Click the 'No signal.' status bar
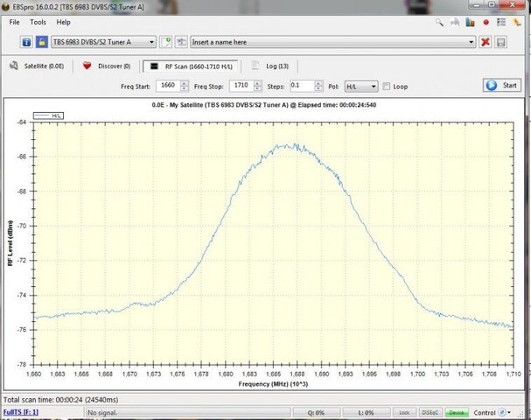 coord(187,412)
